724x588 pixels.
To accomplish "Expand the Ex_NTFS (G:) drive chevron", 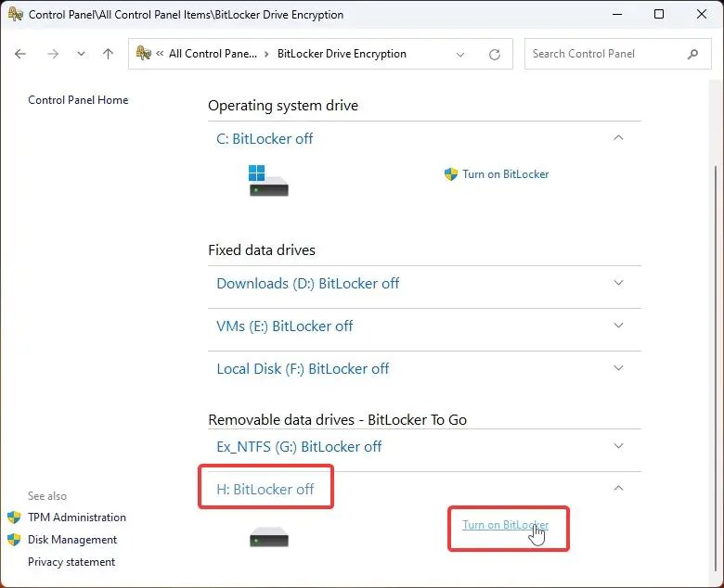I will click(x=618, y=445).
